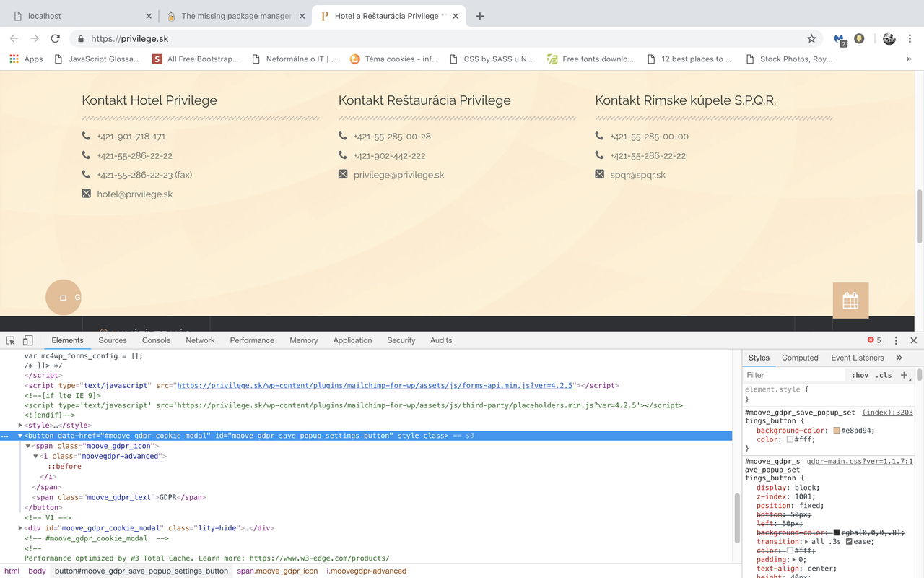Click white swatch of color #fff in first rule
Viewport: 924px width, 578px height.
click(790, 439)
